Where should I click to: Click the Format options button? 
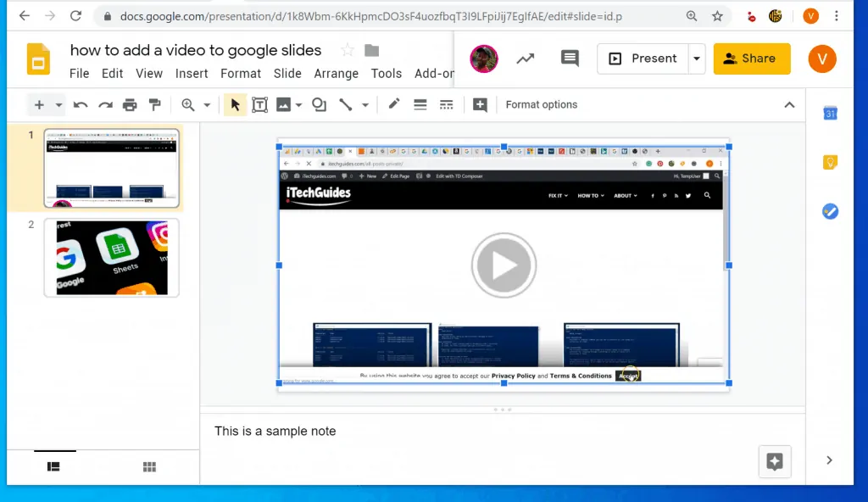[x=541, y=105]
